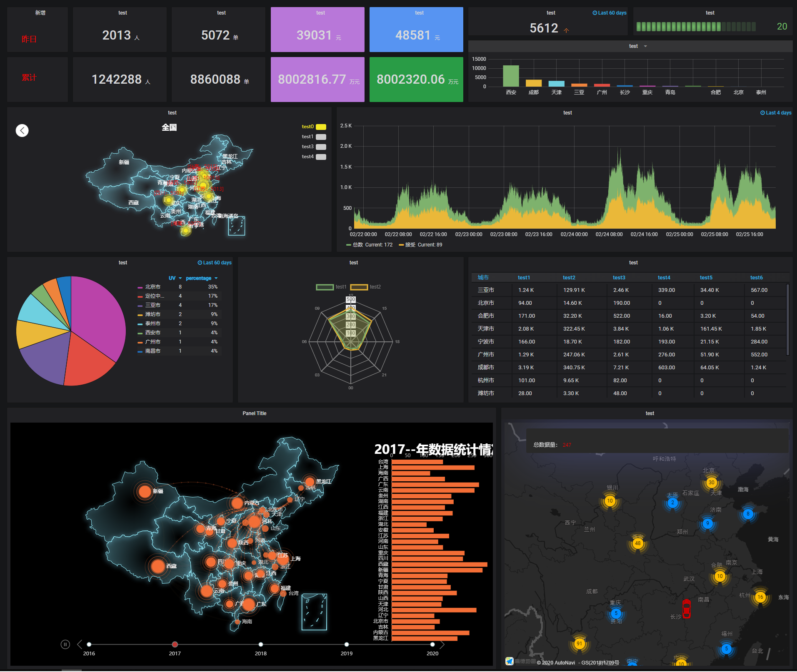This screenshot has width=797, height=672.
Task: Toggle the radar chart test2 series
Action: coord(365,287)
